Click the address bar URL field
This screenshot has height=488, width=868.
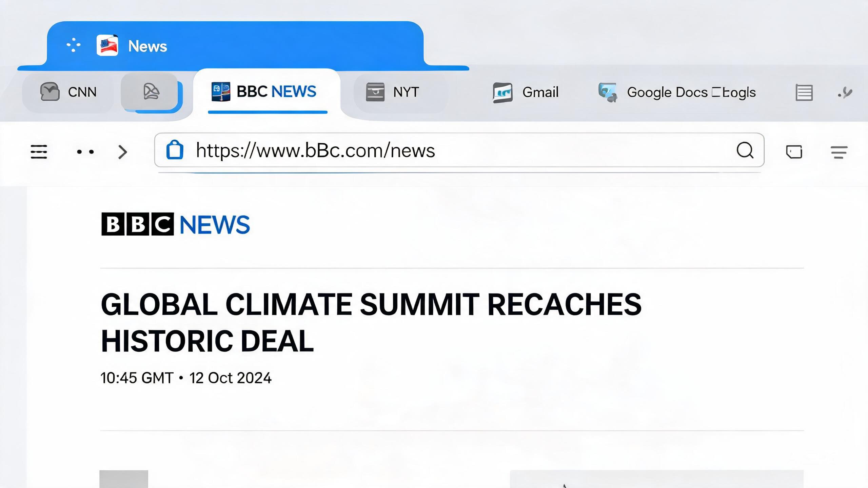pyautogui.click(x=459, y=150)
